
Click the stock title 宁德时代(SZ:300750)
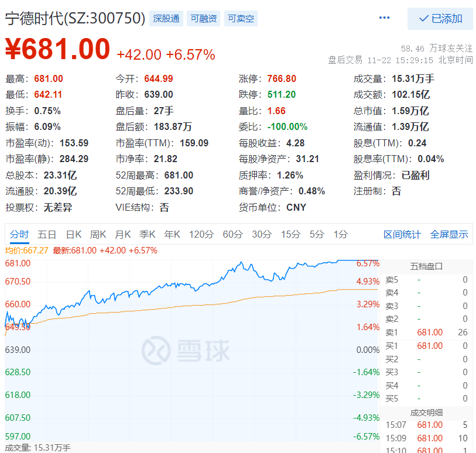click(x=76, y=19)
